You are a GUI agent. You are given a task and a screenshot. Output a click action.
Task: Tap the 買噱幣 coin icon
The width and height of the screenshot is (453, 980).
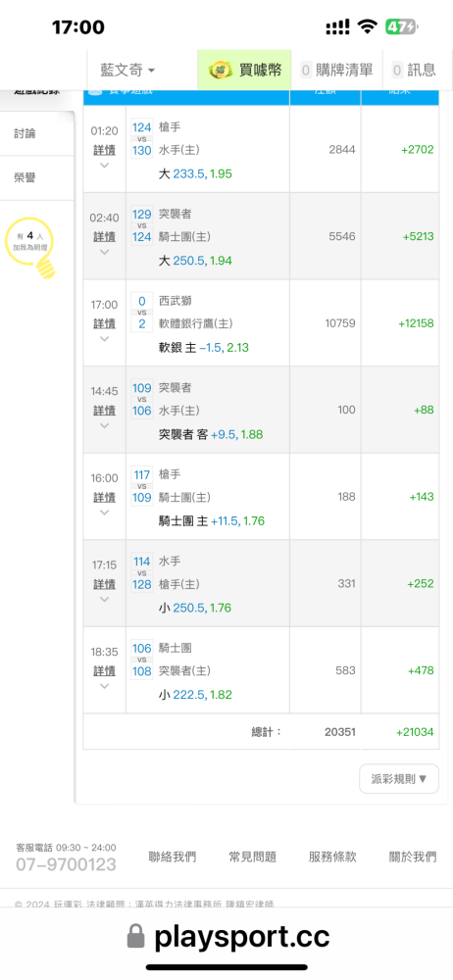tap(220, 70)
